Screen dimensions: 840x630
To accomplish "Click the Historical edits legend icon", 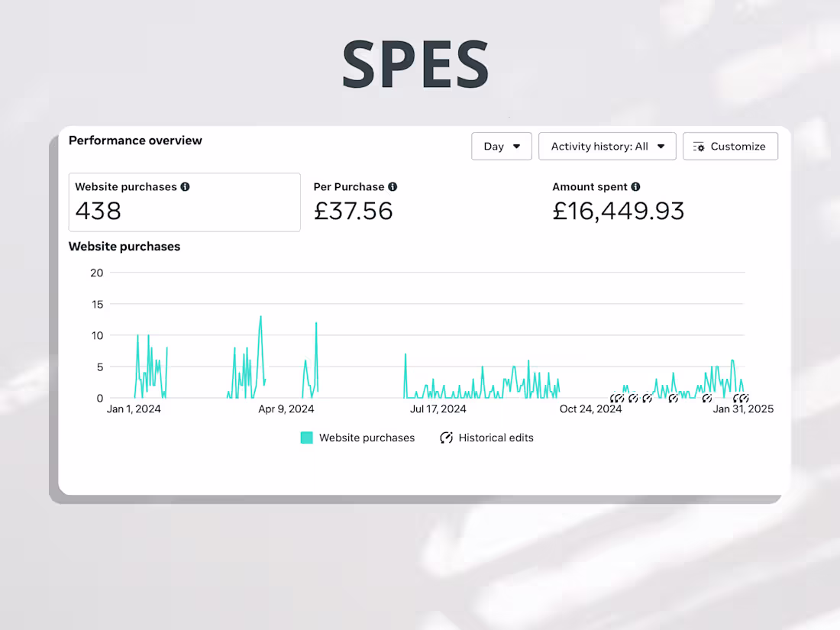I will 447,438.
